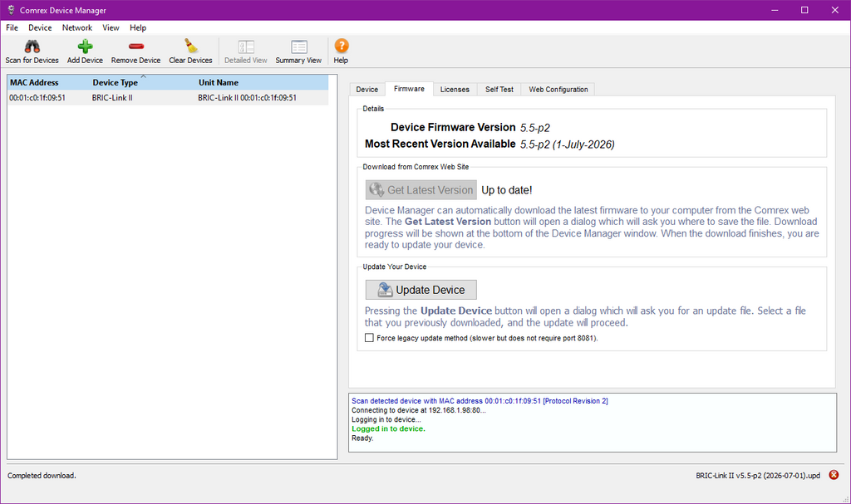The height and width of the screenshot is (504, 851).
Task: Open the File menu
Action: tap(12, 27)
